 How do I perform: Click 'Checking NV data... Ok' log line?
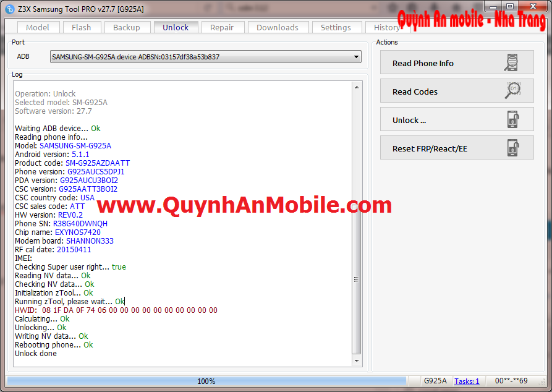coord(54,284)
